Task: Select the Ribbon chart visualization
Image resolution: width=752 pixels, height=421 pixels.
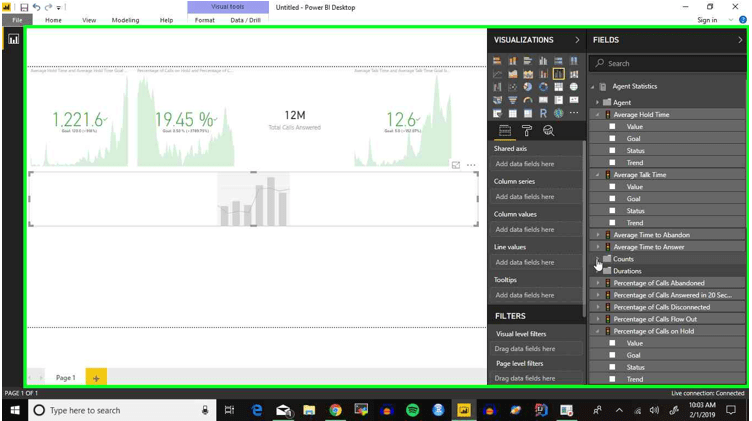Action: coord(574,74)
